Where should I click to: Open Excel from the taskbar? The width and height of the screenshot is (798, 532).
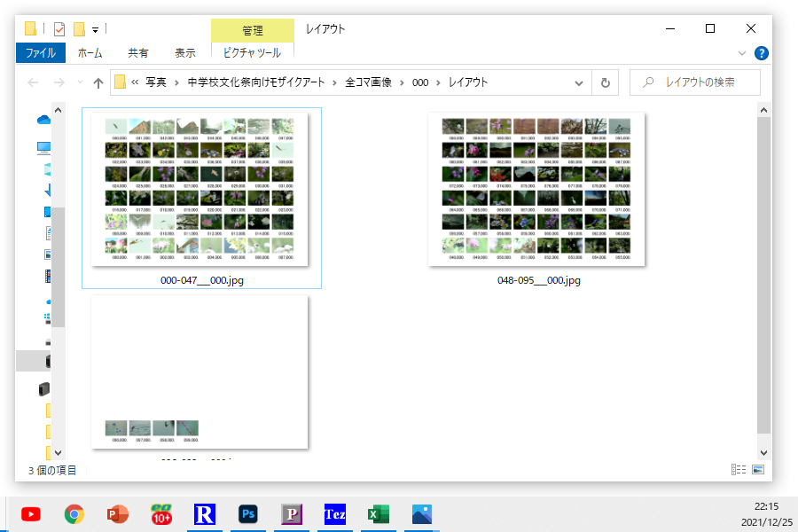tap(379, 514)
